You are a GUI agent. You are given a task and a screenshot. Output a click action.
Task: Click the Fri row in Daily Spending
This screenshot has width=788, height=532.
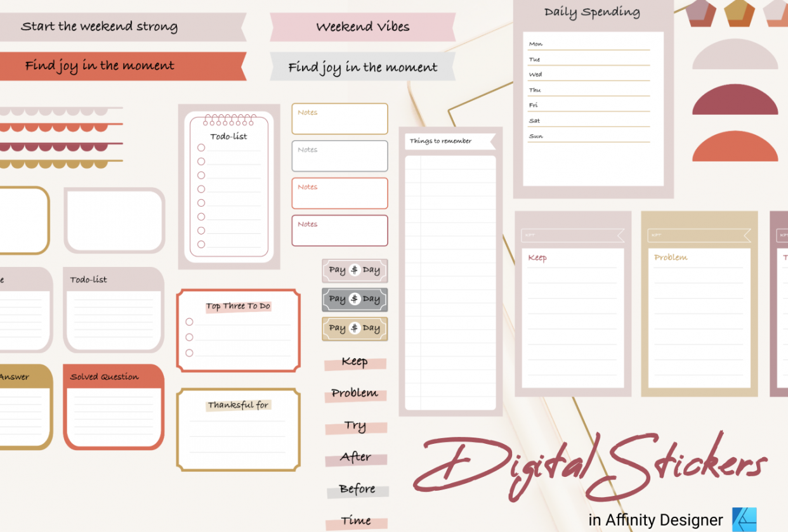coord(589,105)
